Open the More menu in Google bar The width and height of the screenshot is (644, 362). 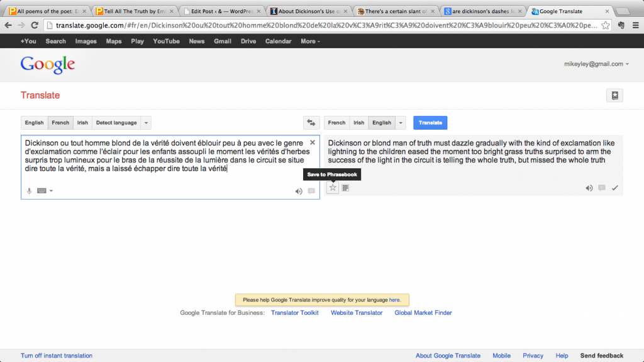[x=310, y=41]
